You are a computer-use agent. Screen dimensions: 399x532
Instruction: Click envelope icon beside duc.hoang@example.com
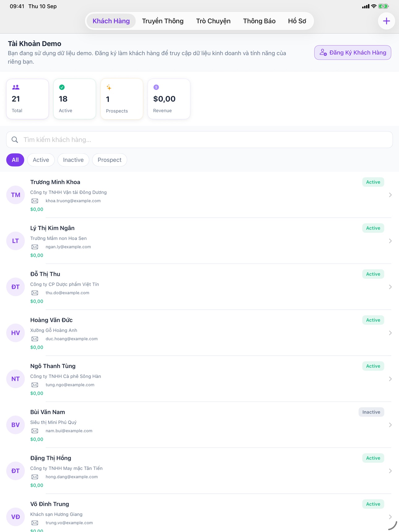click(x=35, y=339)
